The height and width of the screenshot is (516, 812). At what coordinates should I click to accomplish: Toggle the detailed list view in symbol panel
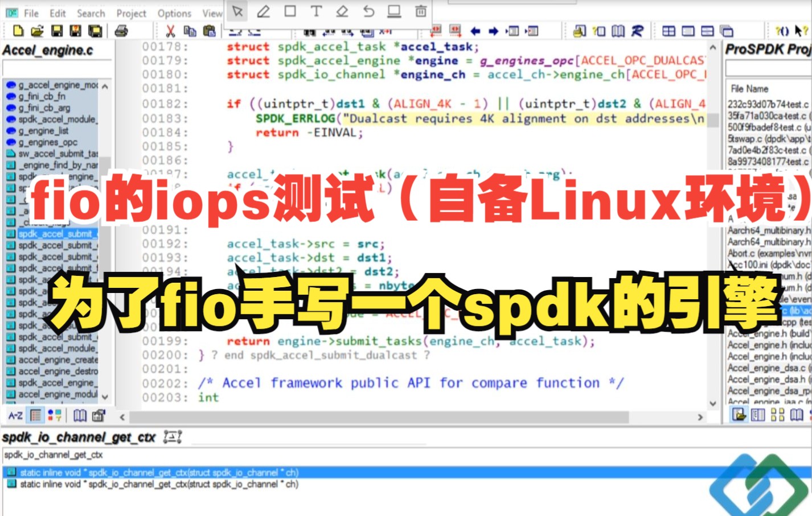pyautogui.click(x=36, y=415)
